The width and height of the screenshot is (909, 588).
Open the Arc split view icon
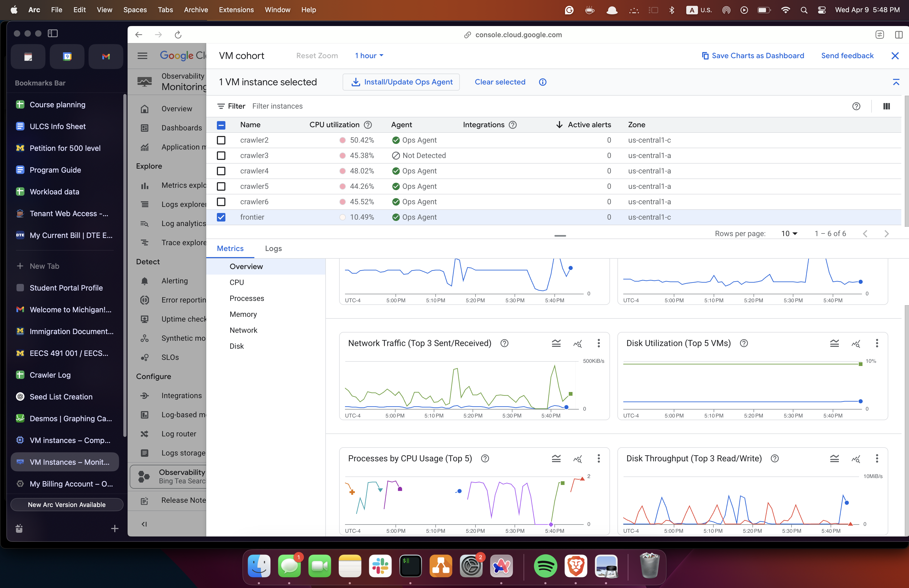coord(899,35)
